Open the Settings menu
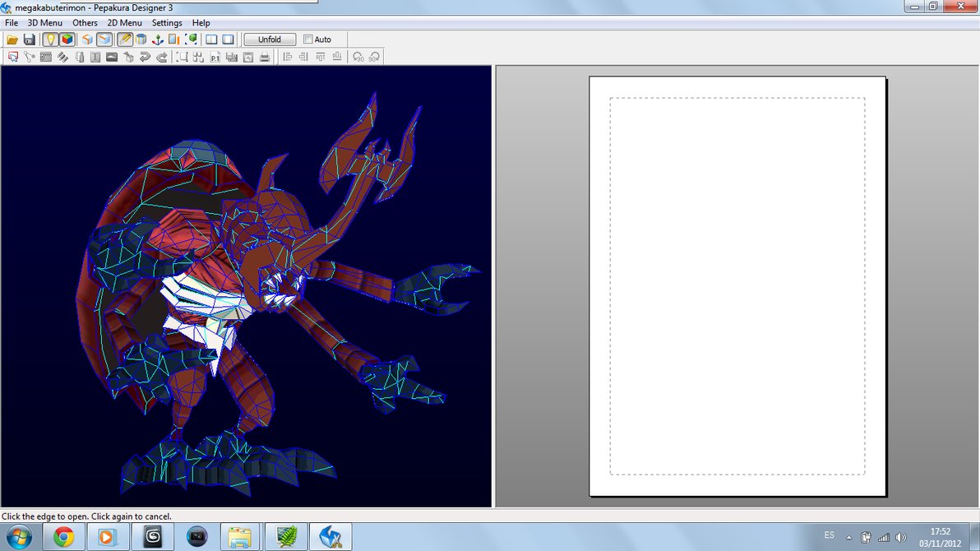 [x=167, y=23]
